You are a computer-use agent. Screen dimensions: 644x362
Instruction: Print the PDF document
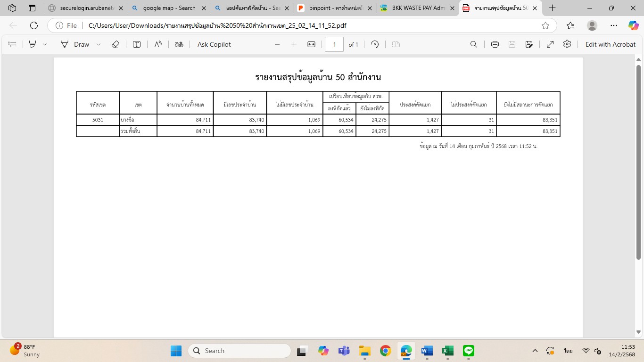point(495,44)
